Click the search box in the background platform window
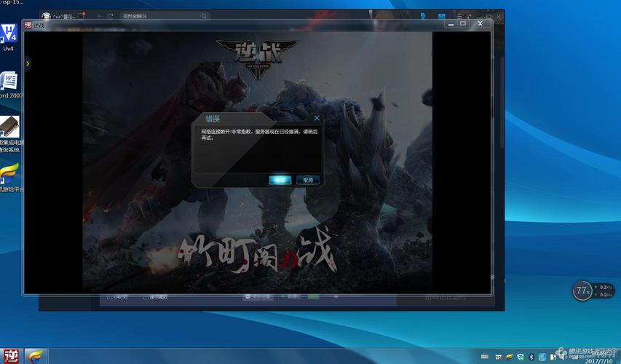The image size is (621, 364). pos(164,16)
